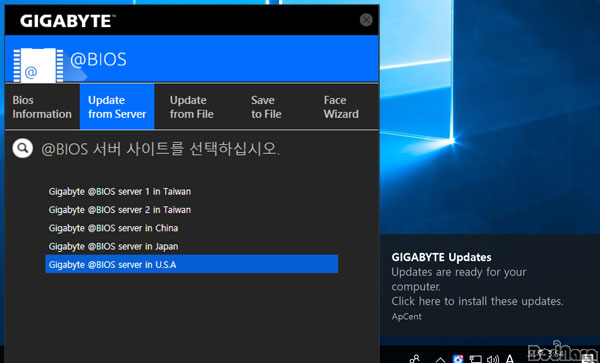Open the volume speaker tray icon

point(493,359)
